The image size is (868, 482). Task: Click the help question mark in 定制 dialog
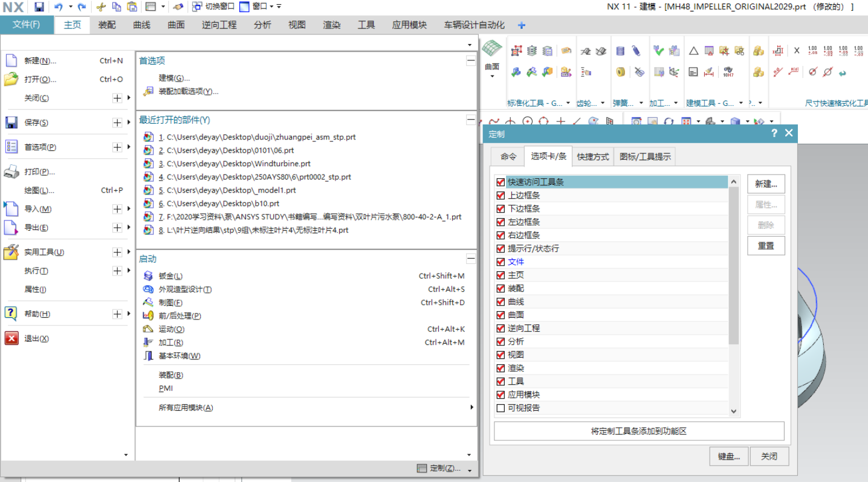click(774, 133)
